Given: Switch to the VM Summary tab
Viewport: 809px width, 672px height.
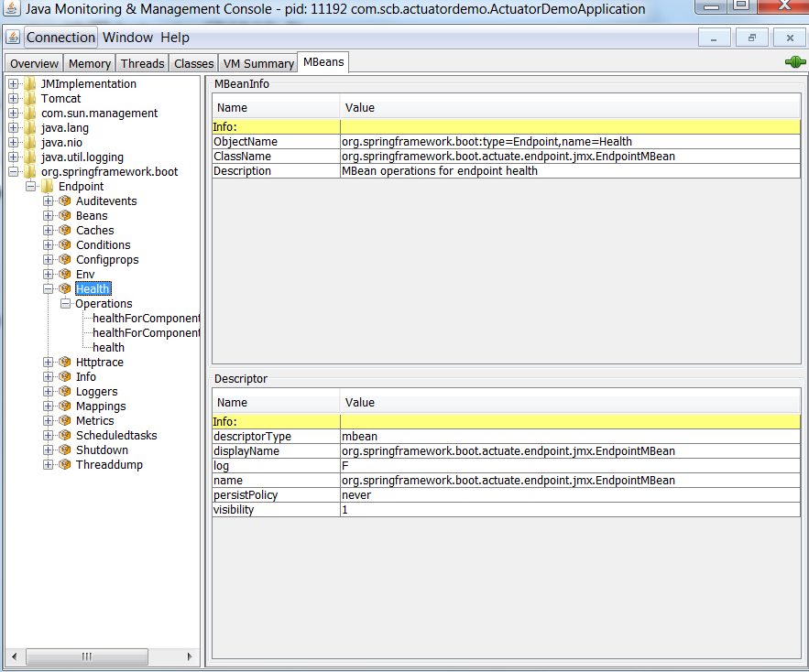Looking at the screenshot, I should [257, 62].
